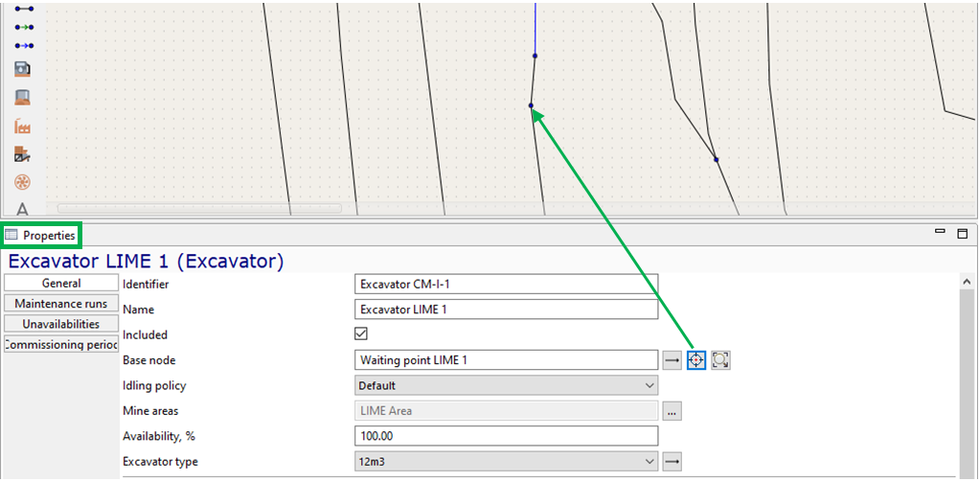Maximize the Properties panel
The width and height of the screenshot is (980, 482).
(x=963, y=234)
